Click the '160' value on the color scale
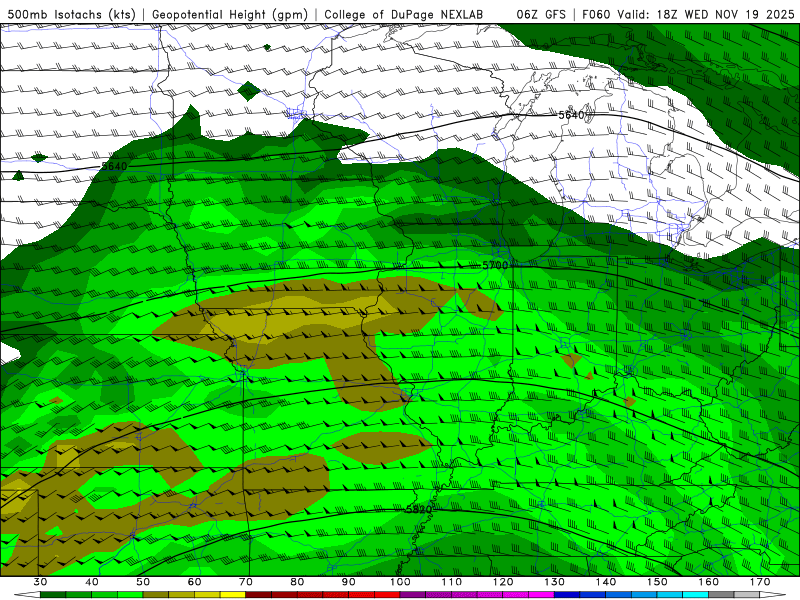The width and height of the screenshot is (800, 600). coord(709,582)
